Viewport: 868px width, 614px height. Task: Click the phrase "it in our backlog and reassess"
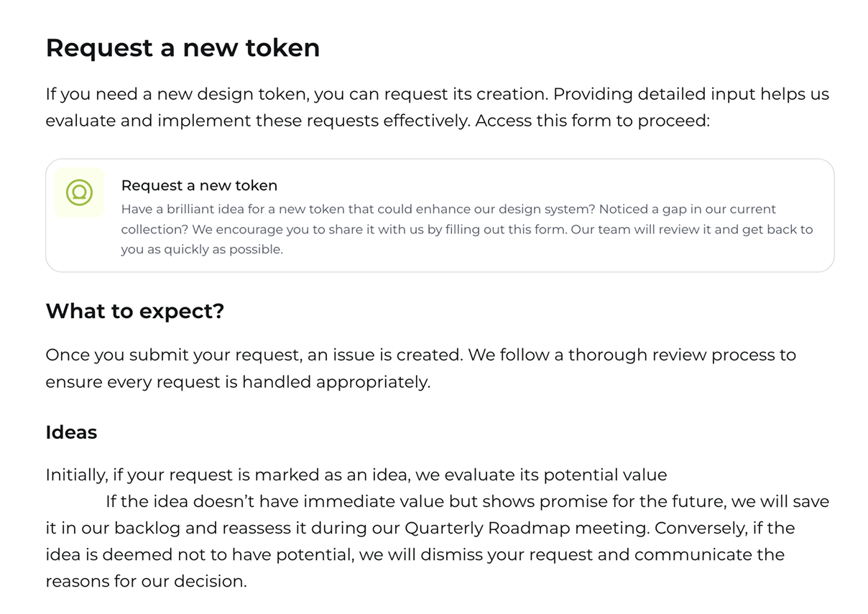[x=165, y=528]
